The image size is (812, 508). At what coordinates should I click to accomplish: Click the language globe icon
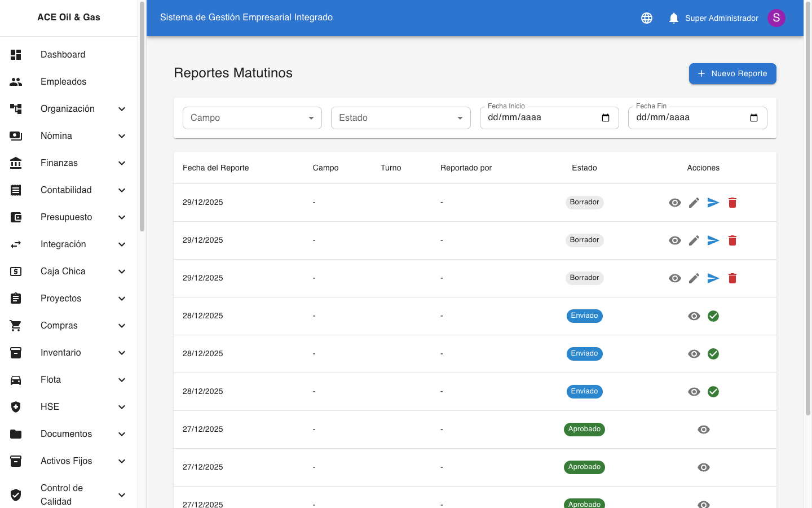[647, 18]
